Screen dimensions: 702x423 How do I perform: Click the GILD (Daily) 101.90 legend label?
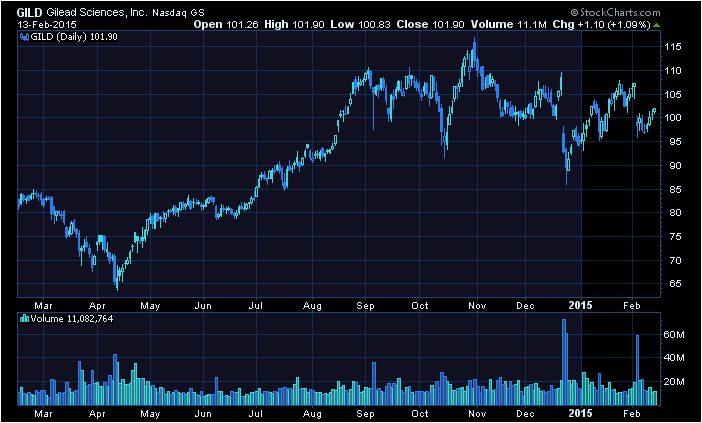point(74,37)
